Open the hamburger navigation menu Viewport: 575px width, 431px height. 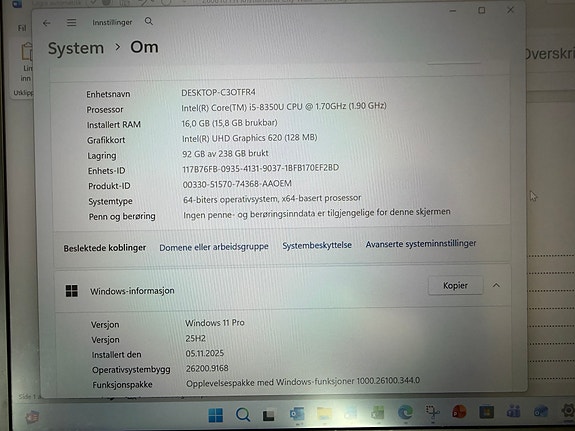72,23
